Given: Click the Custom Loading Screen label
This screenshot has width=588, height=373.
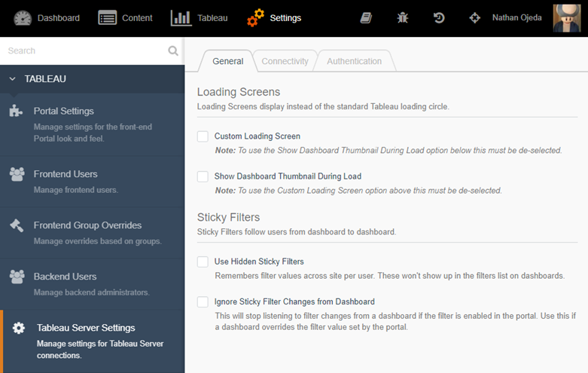Looking at the screenshot, I should 257,136.
